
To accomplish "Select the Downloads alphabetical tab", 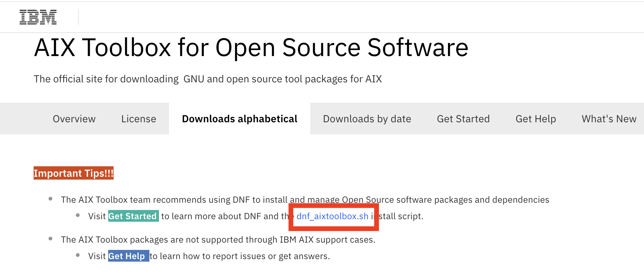I will pyautogui.click(x=240, y=119).
